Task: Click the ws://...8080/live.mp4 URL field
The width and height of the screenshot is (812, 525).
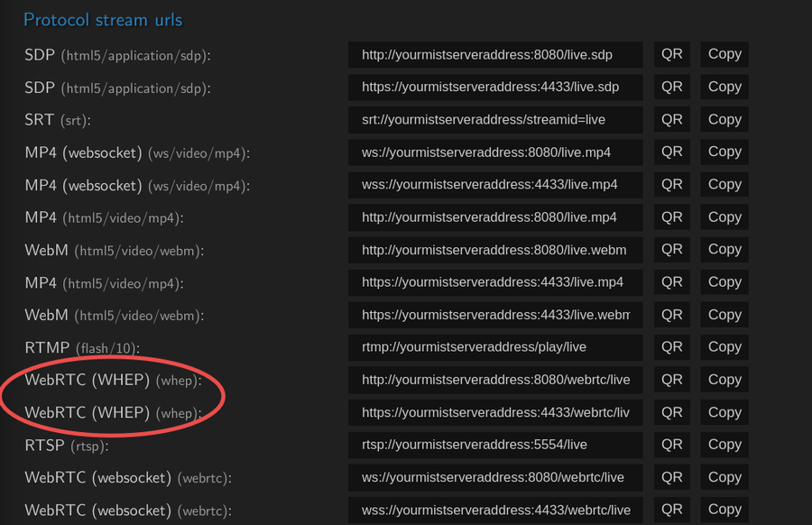Action: click(x=495, y=152)
